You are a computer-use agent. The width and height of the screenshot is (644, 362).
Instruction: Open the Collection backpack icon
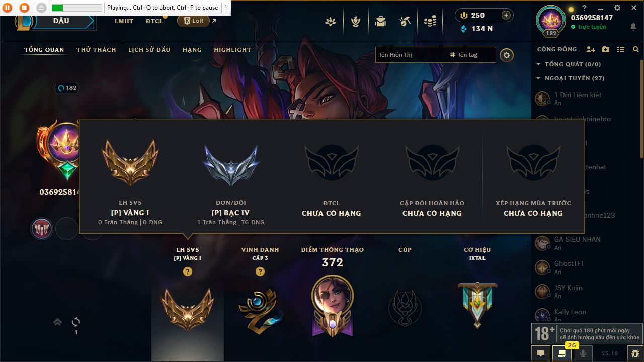381,21
